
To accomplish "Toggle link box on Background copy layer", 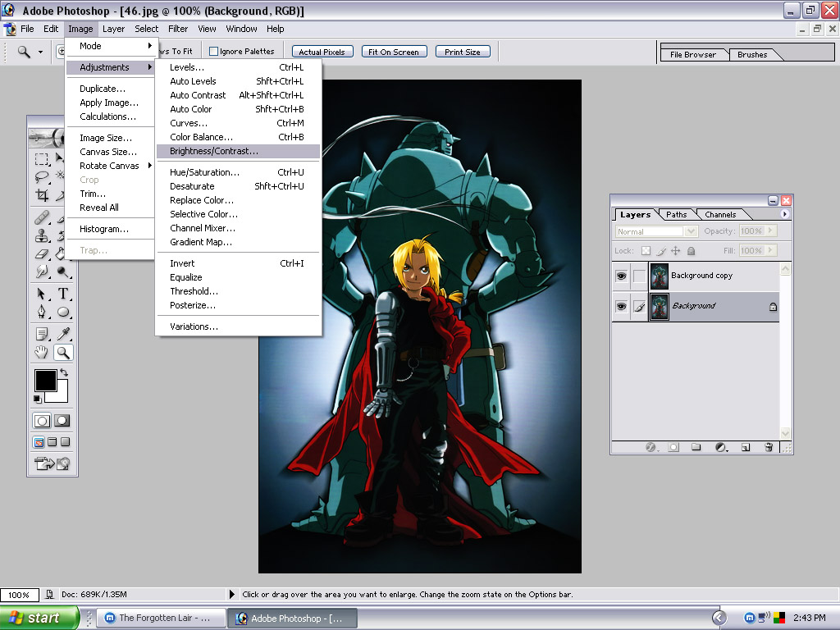I will (639, 276).
